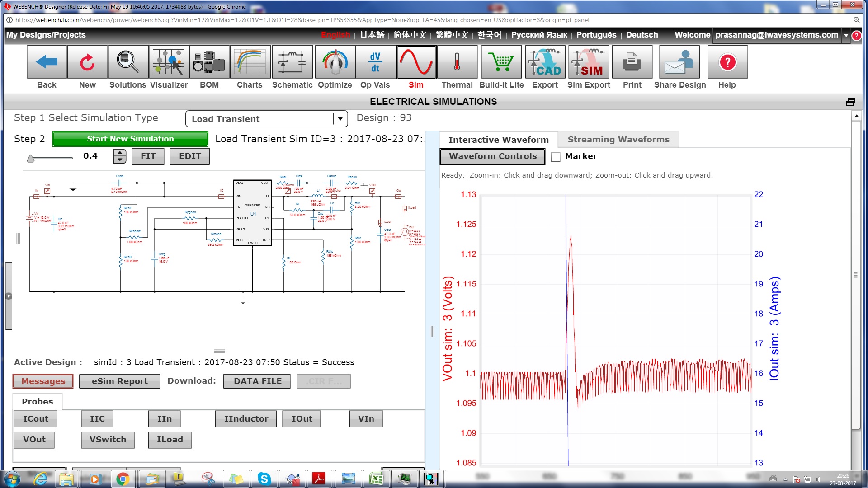Toggle the ILoad probe
868x488 pixels.
click(x=170, y=439)
